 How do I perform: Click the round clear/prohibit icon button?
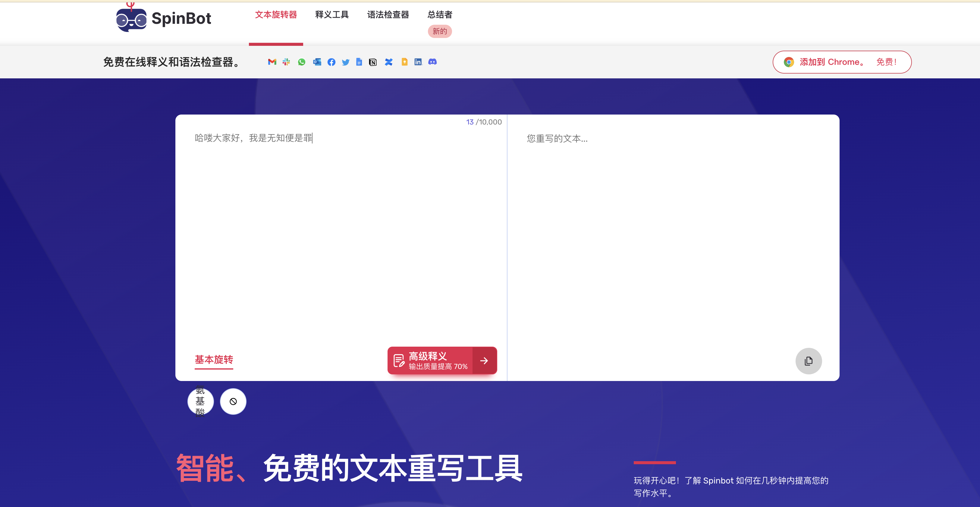click(233, 401)
